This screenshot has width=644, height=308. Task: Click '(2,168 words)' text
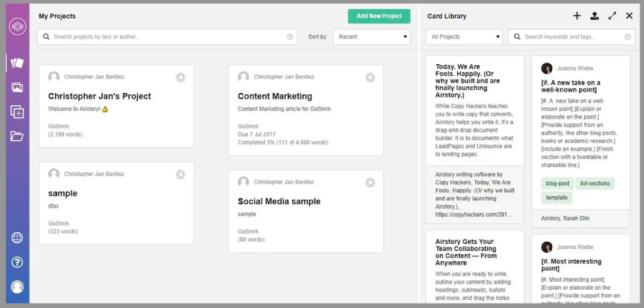pyautogui.click(x=65, y=134)
